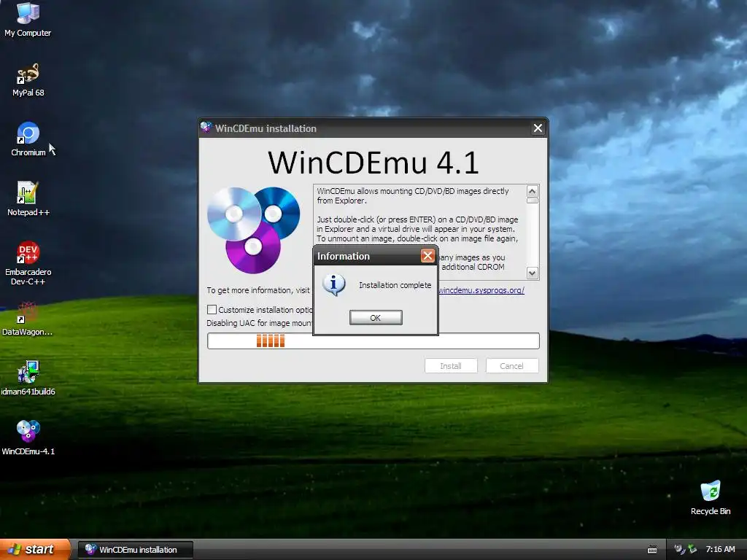Open Chromium desktop shortcut
This screenshot has height=560, width=747.
[x=28, y=139]
